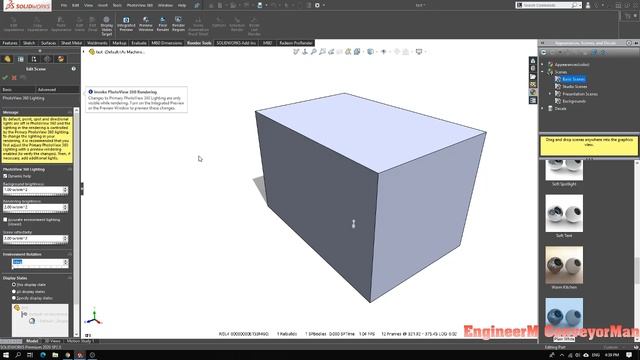Click the Scene reflectivity input field
Viewport: 640px width, 360px height.
33,238
